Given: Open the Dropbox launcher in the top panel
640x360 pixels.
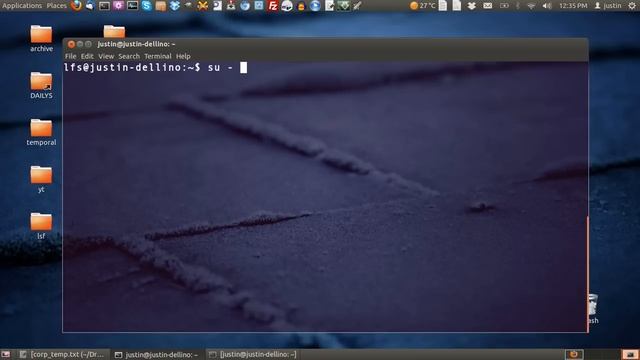Looking at the screenshot, I should pyautogui.click(x=175, y=6).
